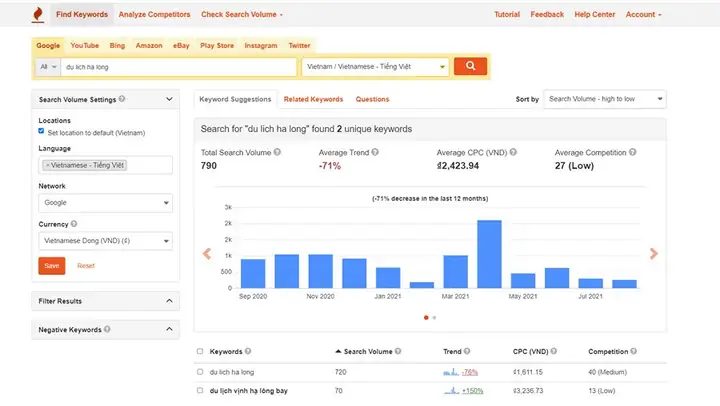The image size is (720, 406).
Task: Click the Save settings button
Action: (x=52, y=265)
